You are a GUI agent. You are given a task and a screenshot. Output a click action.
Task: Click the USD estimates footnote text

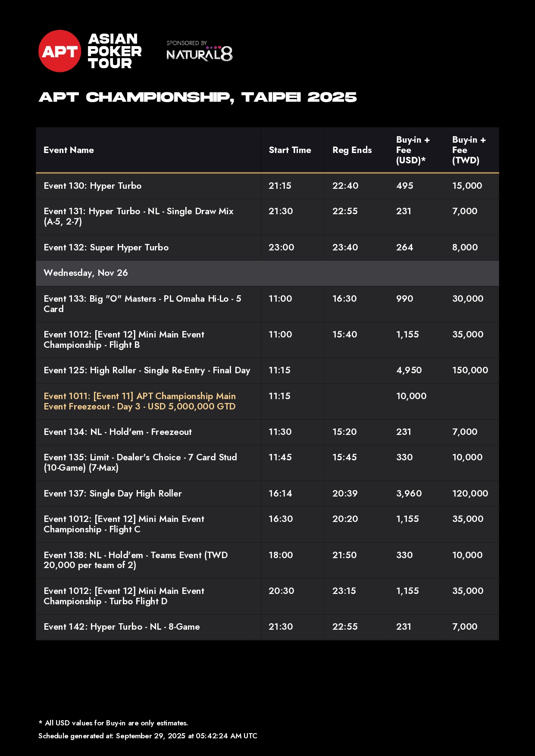(x=113, y=723)
